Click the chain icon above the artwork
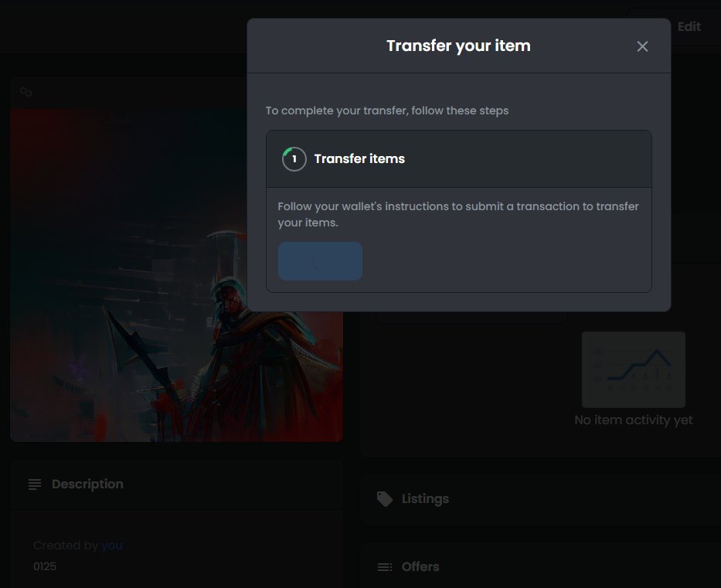Viewport: 721px width, 588px height. coord(26,92)
